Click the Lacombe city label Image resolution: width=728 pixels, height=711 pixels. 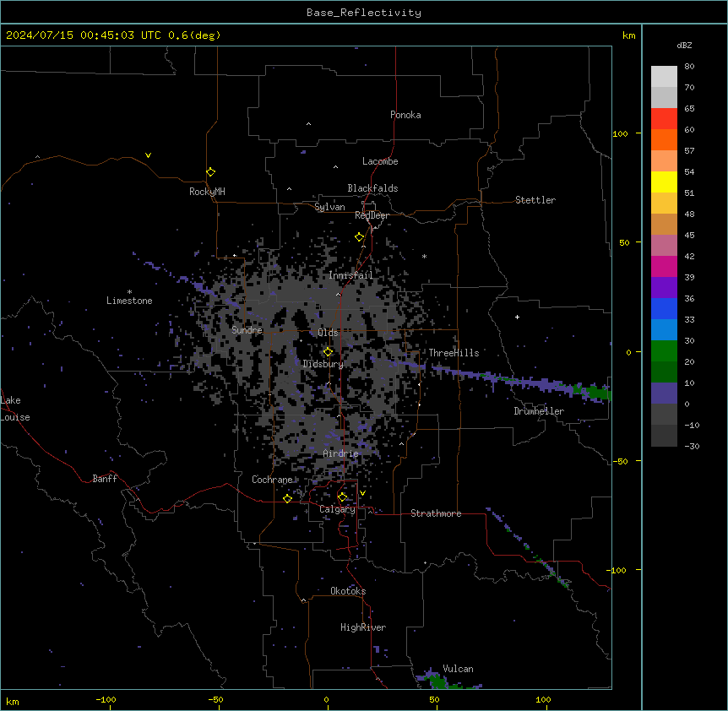(380, 161)
